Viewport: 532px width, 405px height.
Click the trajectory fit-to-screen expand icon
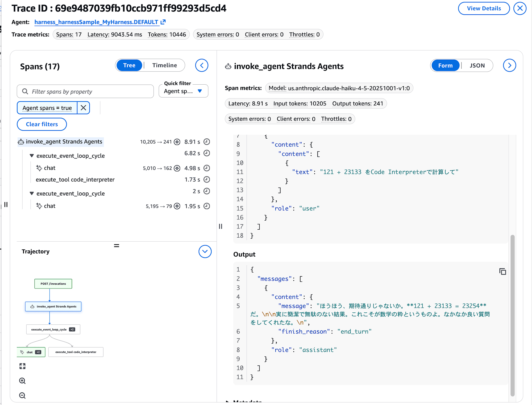(22, 366)
